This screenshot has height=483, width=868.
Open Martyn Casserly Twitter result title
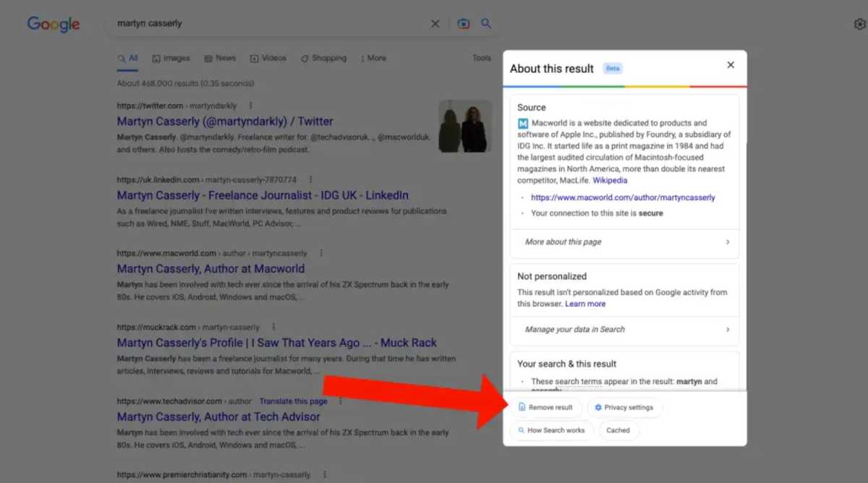tap(225, 121)
